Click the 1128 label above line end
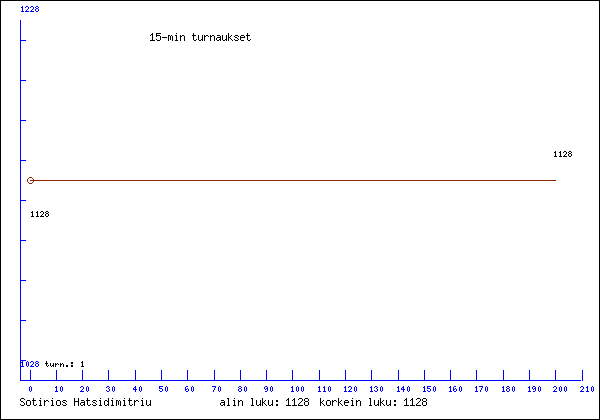 [x=562, y=155]
